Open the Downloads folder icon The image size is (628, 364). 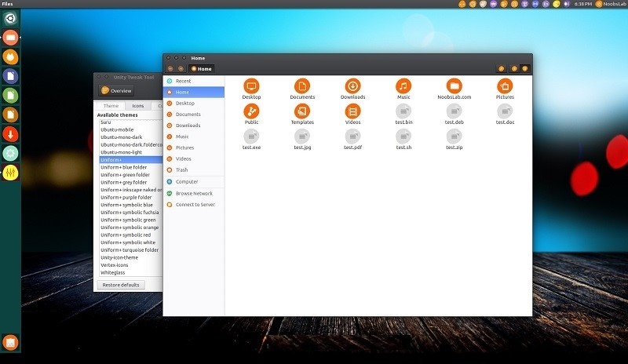(352, 86)
